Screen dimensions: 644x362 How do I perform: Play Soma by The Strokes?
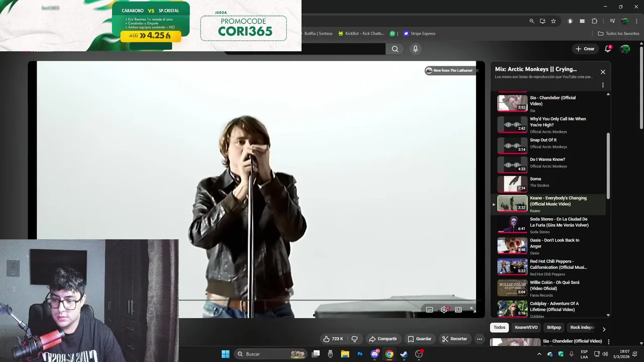point(548,184)
